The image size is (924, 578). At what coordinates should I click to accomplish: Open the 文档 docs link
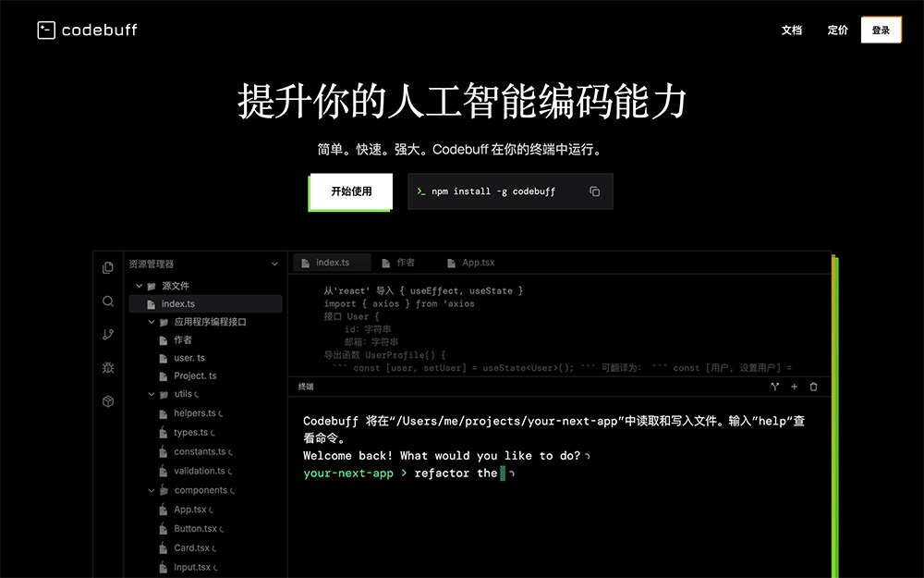(x=792, y=31)
